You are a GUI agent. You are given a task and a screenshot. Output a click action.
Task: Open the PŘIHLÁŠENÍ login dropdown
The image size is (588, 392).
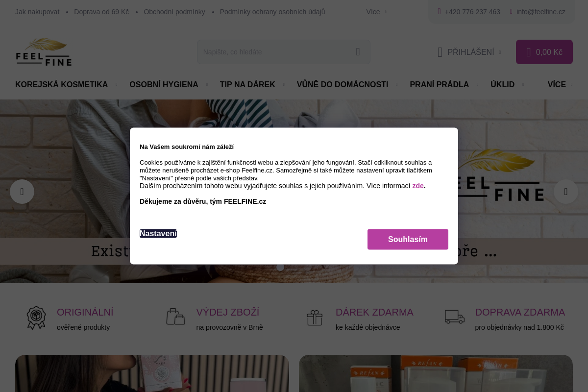[469, 52]
